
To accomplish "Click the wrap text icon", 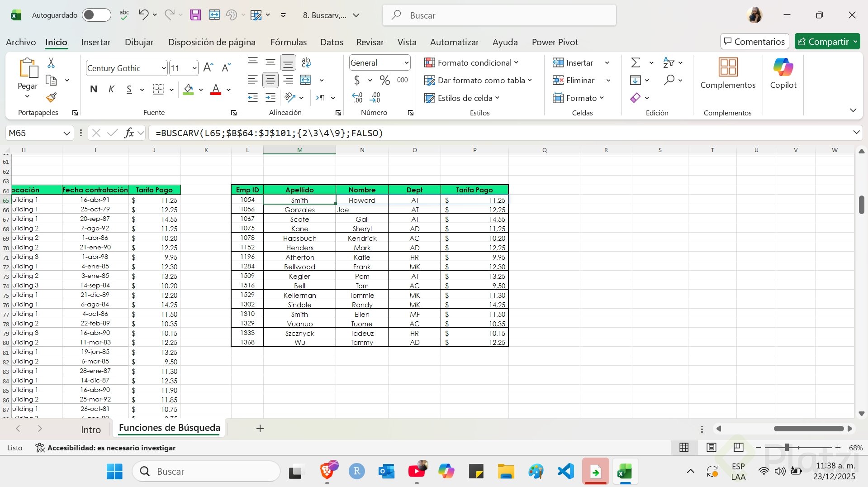I will tap(306, 62).
